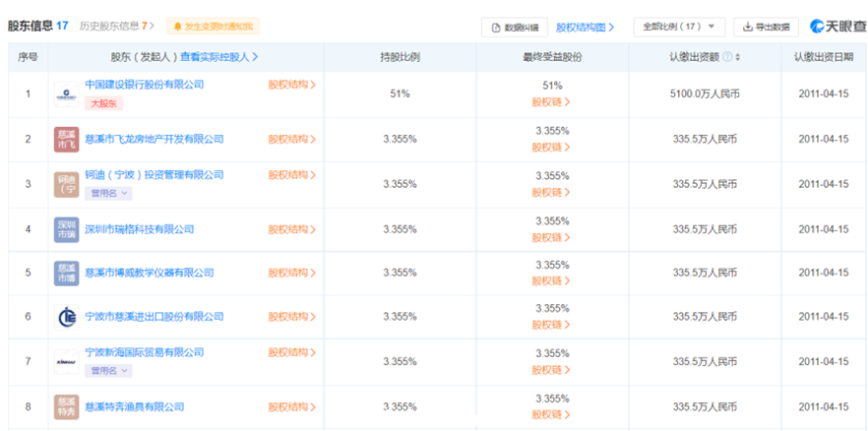Click the 慈溪市飞龙房地产 shareholder avatar
This screenshot has width=868, height=431.
67,140
